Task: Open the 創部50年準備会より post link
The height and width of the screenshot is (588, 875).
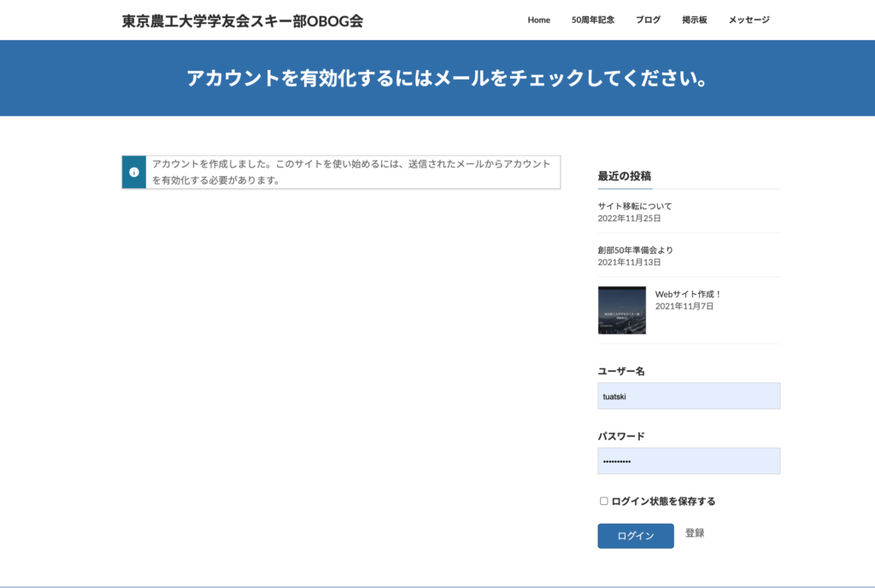Action: click(636, 250)
